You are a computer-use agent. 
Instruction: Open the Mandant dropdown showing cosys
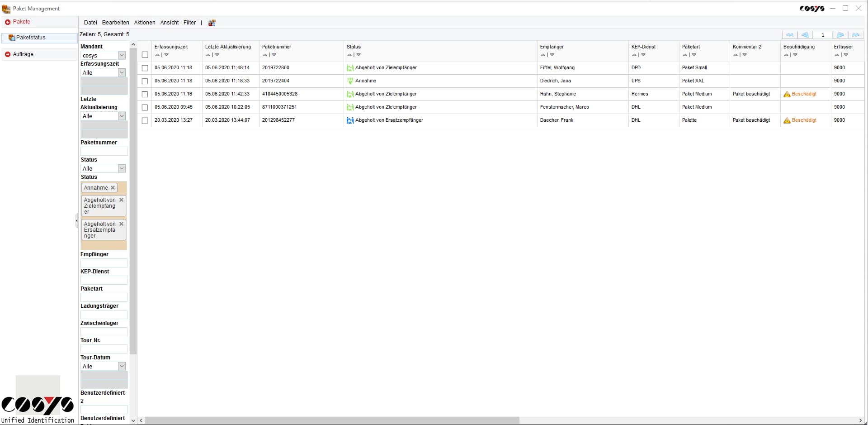click(122, 55)
